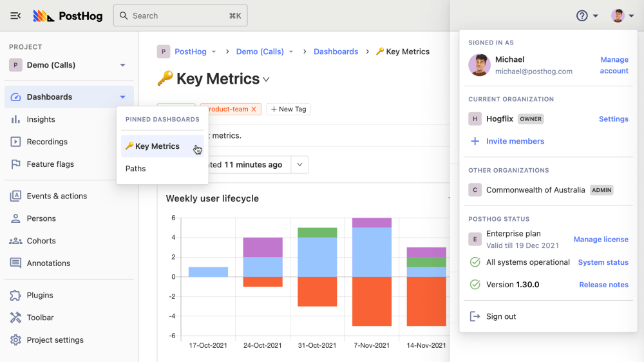644x362 pixels.
Task: Click Michael's profile photo in the account panel
Action: click(x=479, y=65)
